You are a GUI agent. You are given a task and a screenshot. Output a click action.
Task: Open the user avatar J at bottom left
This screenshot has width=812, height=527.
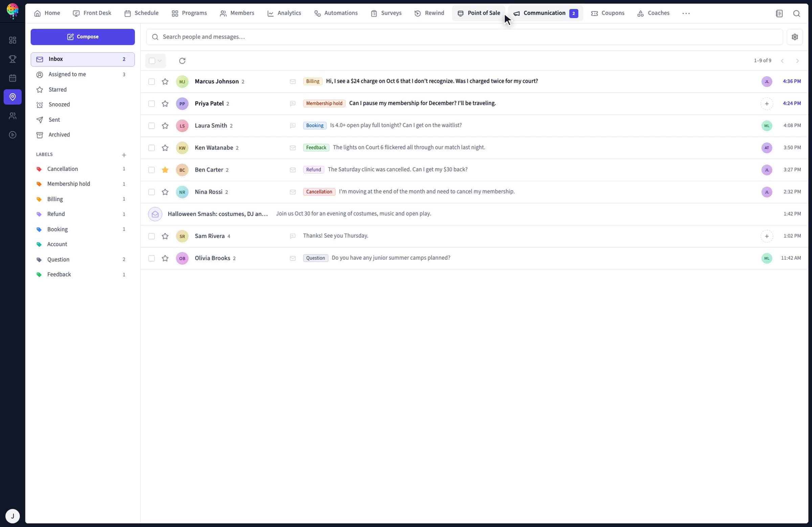13,516
